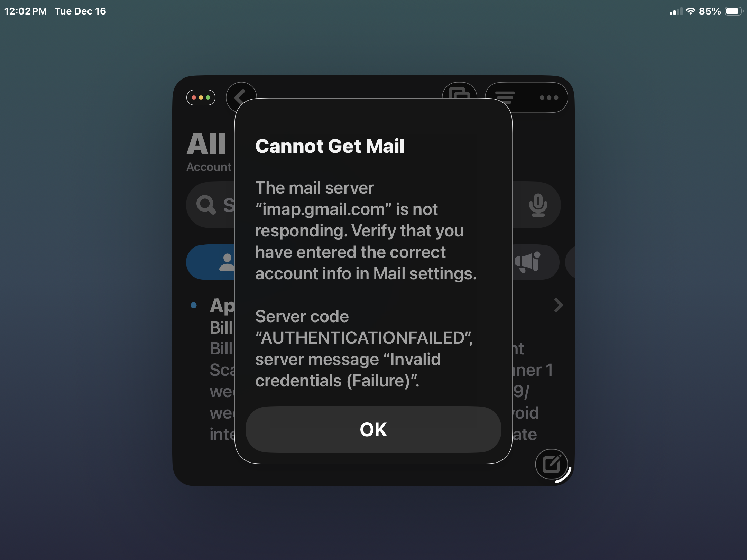
Task: Open the more options ellipsis menu
Action: [x=549, y=97]
